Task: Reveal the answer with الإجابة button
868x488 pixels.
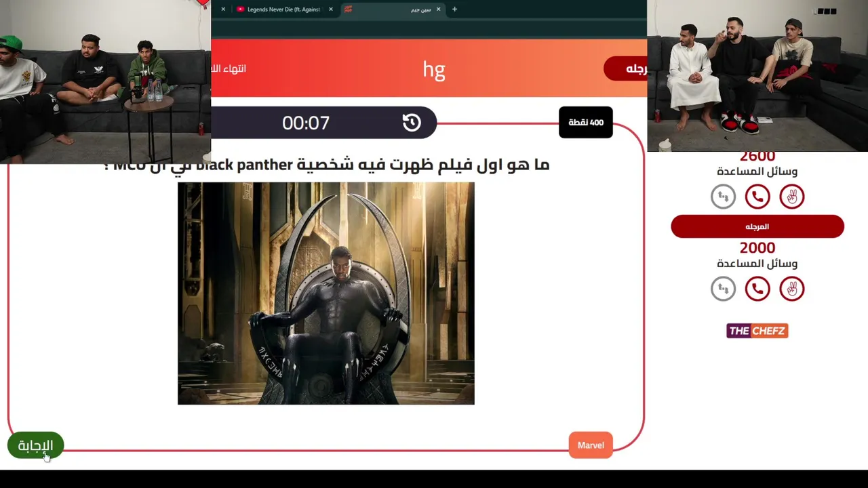Action: [35, 445]
